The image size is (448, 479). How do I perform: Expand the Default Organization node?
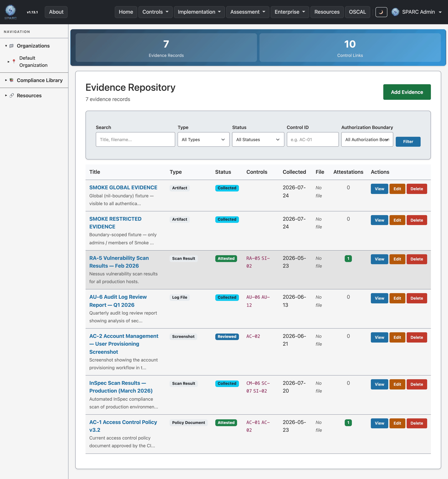click(8, 62)
